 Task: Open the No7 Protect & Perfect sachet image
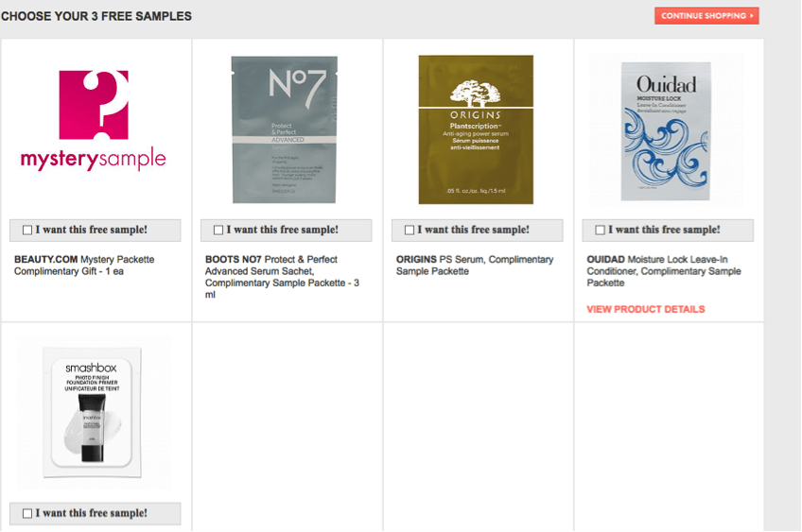tap(285, 129)
